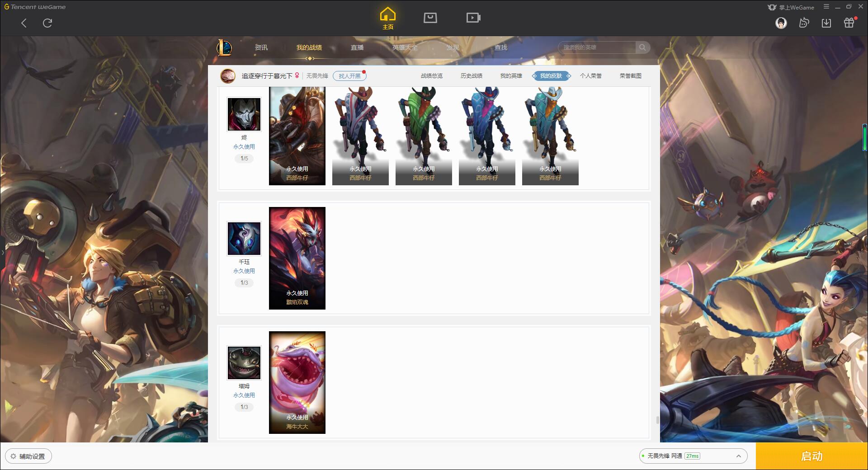Switch to 直播 tab
Viewport: 868px width, 470px height.
click(357, 47)
